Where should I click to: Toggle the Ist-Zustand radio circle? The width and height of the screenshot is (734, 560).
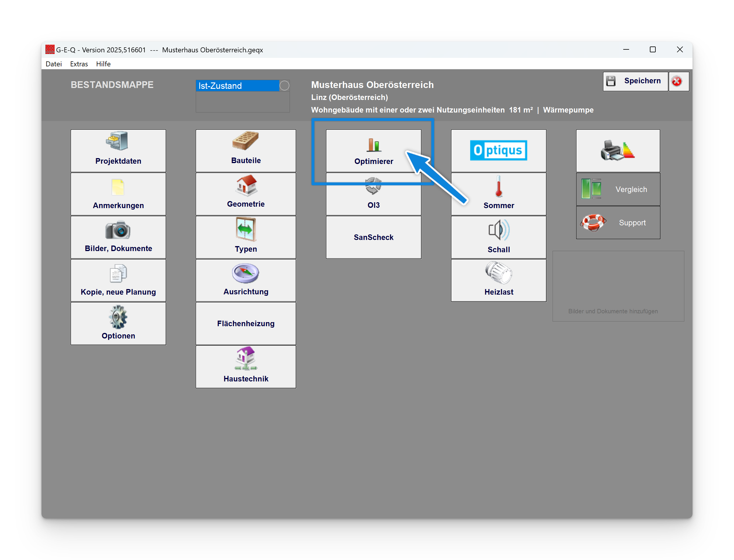[284, 86]
